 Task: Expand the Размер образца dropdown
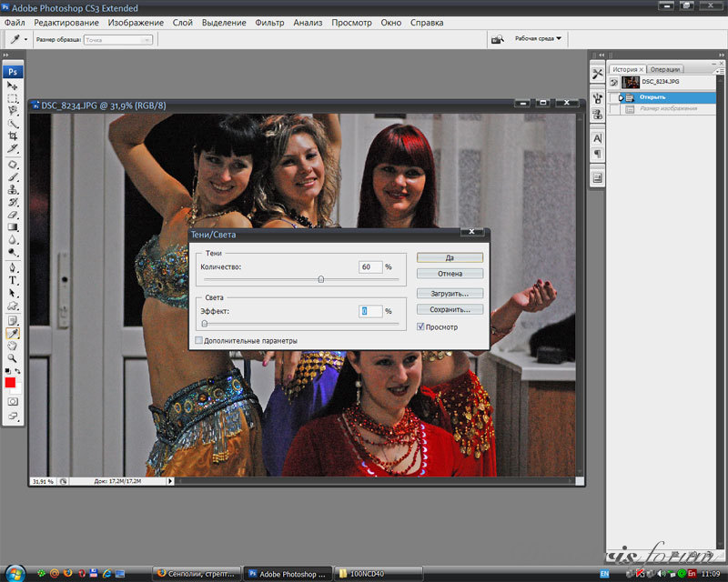(117, 40)
